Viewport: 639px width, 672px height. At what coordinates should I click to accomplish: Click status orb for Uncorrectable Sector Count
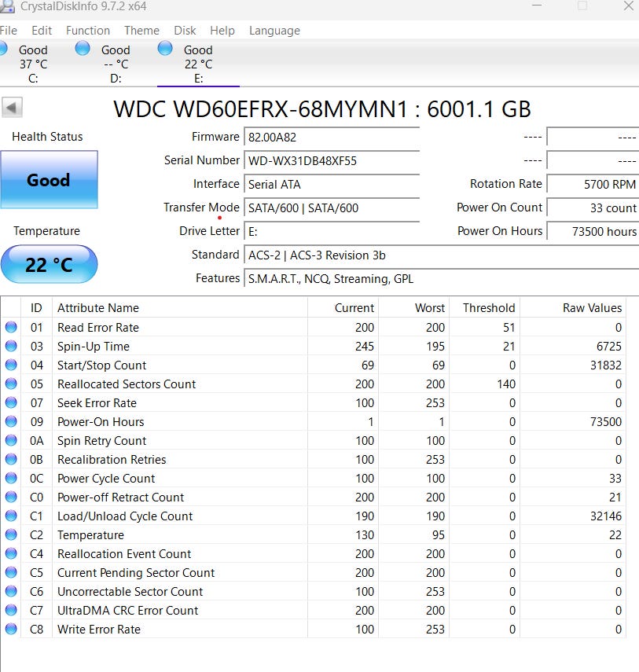11,591
